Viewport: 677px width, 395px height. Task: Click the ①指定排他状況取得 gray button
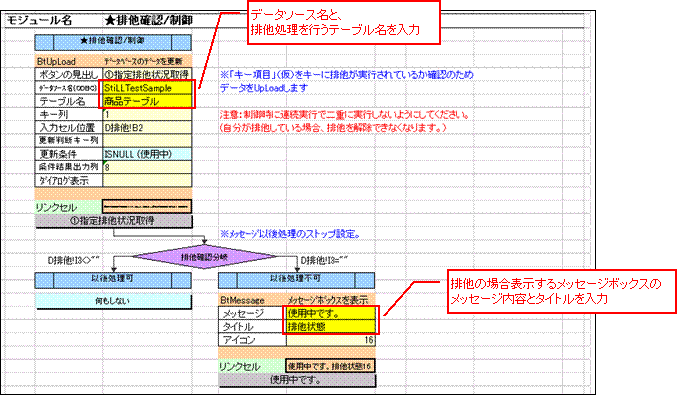click(114, 221)
